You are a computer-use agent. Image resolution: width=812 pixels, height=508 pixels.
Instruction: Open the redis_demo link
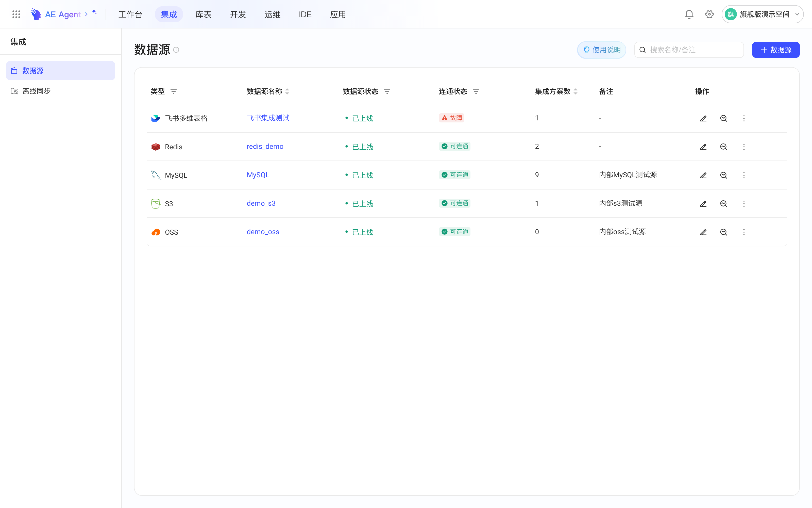[265, 147]
